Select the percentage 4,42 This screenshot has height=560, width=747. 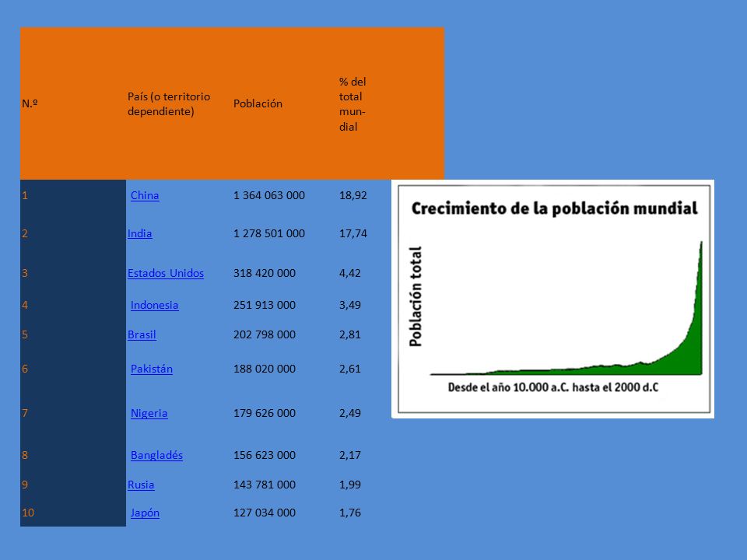coord(349,273)
